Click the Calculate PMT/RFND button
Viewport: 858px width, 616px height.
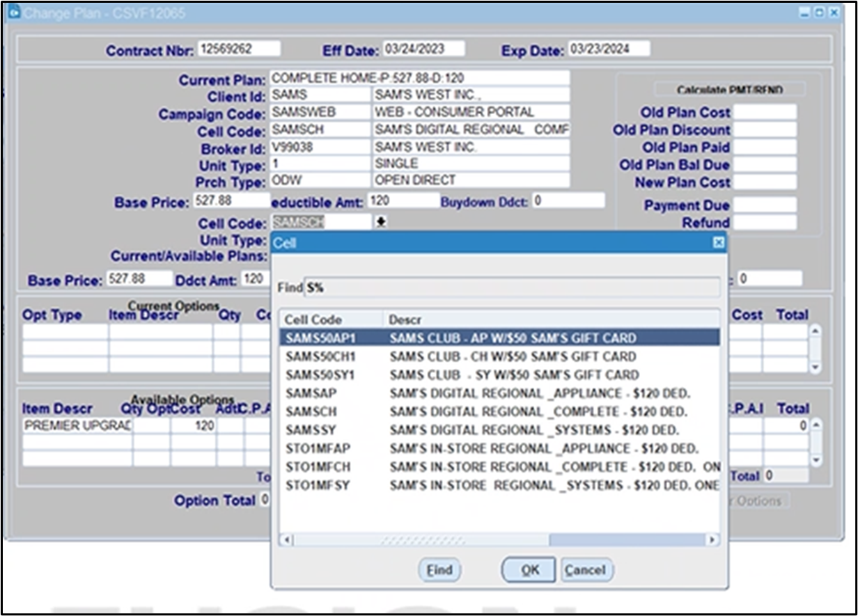[x=729, y=90]
